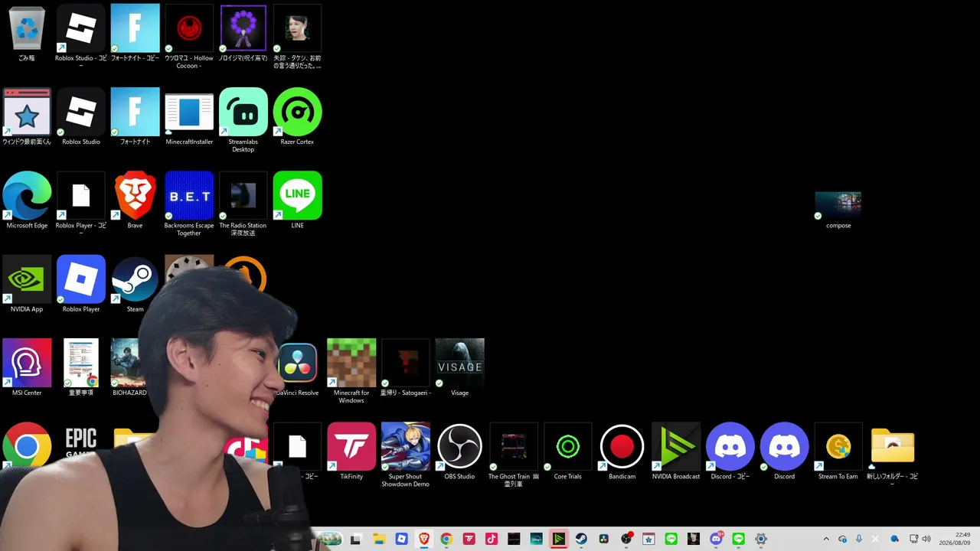This screenshot has height=551, width=980.
Task: Select the Epic Games desktop icon
Action: (x=81, y=444)
